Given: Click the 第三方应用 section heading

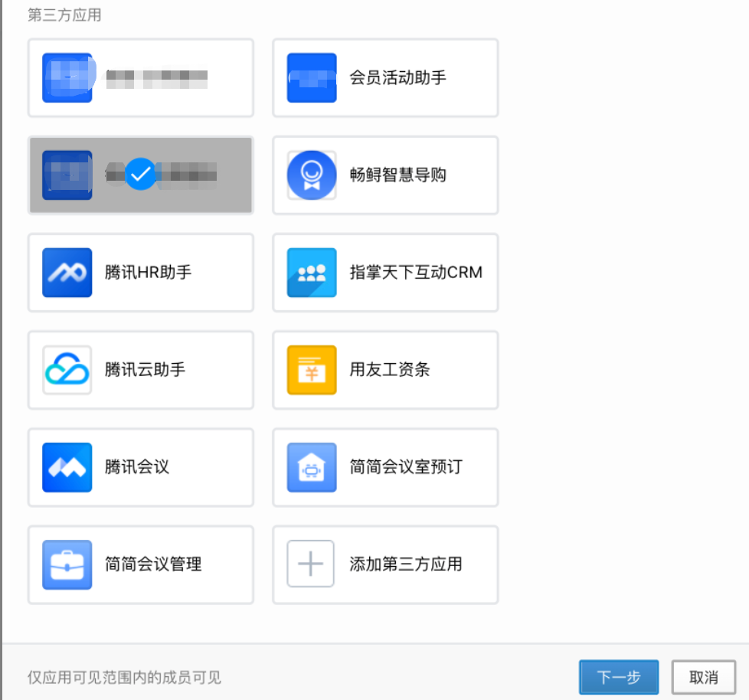Looking at the screenshot, I should tap(64, 15).
